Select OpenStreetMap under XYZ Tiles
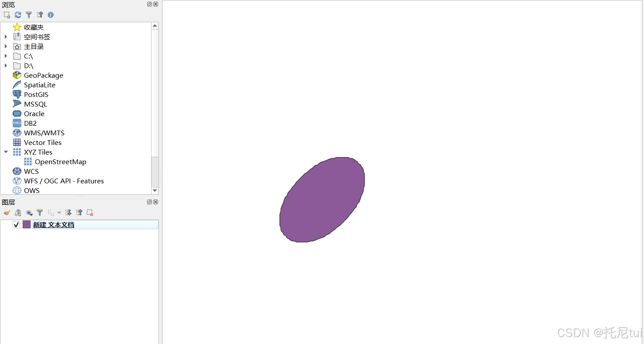The image size is (644, 344). point(61,162)
